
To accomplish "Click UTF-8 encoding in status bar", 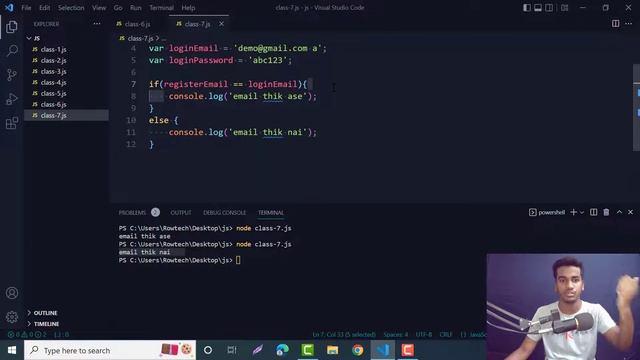I will 424,334.
